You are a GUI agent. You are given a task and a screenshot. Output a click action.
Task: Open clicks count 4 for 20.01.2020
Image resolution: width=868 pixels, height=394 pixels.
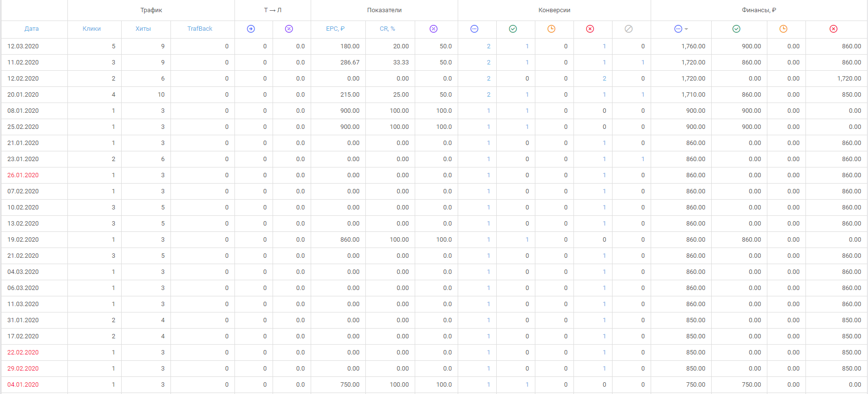pyautogui.click(x=113, y=95)
